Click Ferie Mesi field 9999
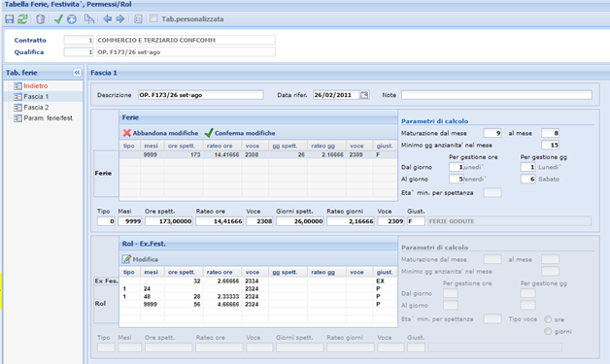Image resolution: width=610 pixels, height=364 pixels. coord(130,221)
